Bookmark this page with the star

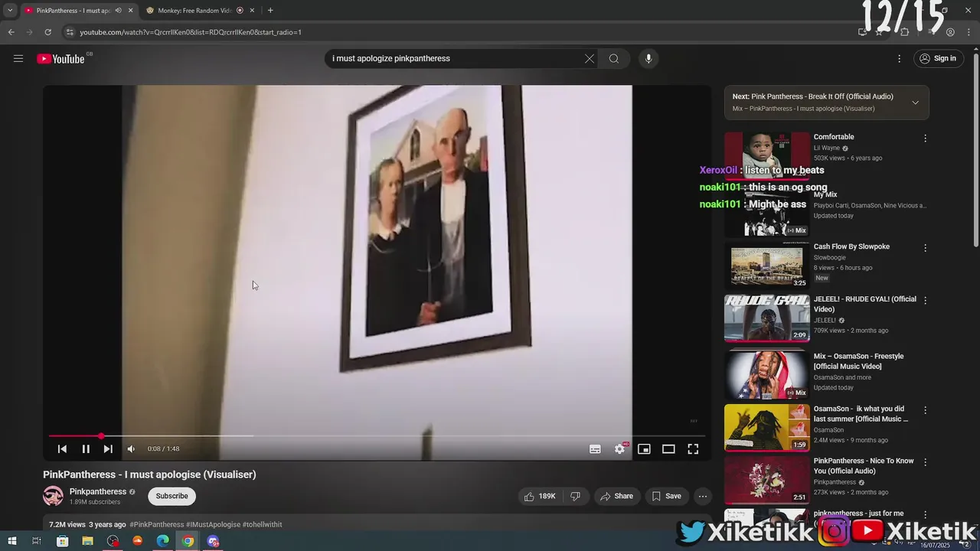pyautogui.click(x=879, y=32)
